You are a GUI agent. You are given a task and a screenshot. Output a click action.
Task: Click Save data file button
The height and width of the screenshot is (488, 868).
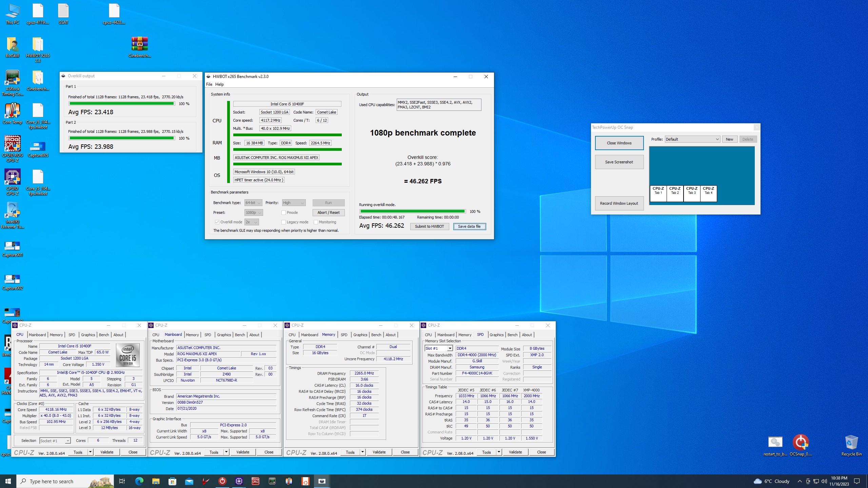coord(469,226)
